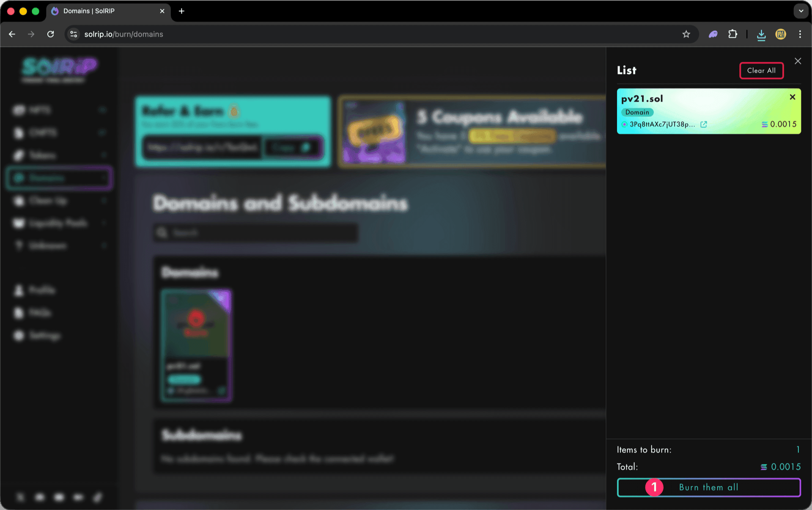The image size is (812, 510).
Task: Open the Extensions puzzle menu
Action: pos(732,34)
